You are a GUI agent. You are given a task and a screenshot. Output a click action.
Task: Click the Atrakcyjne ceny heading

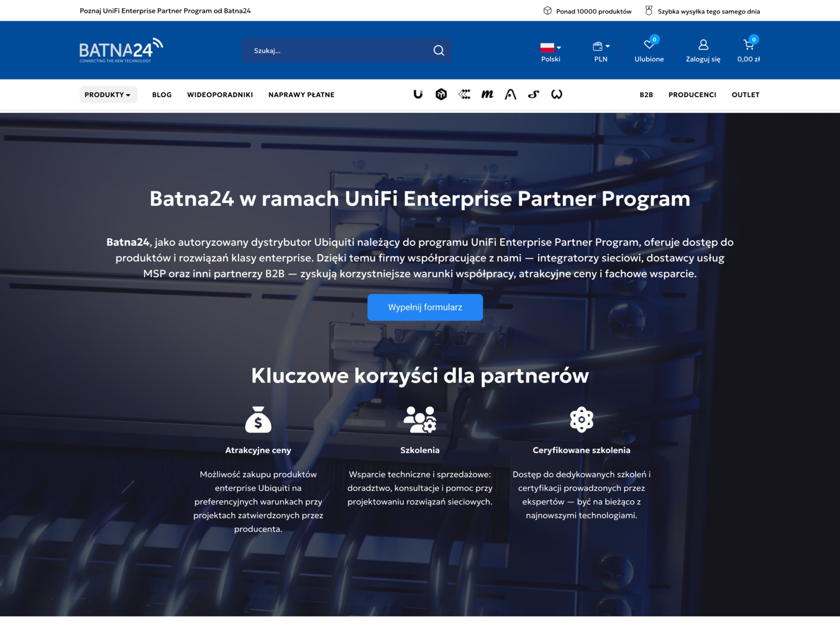258,450
